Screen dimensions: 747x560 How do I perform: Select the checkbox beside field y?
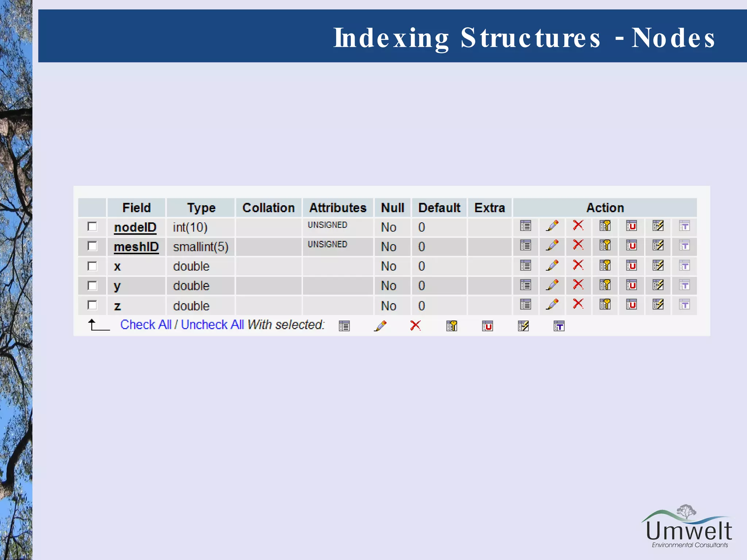point(92,285)
